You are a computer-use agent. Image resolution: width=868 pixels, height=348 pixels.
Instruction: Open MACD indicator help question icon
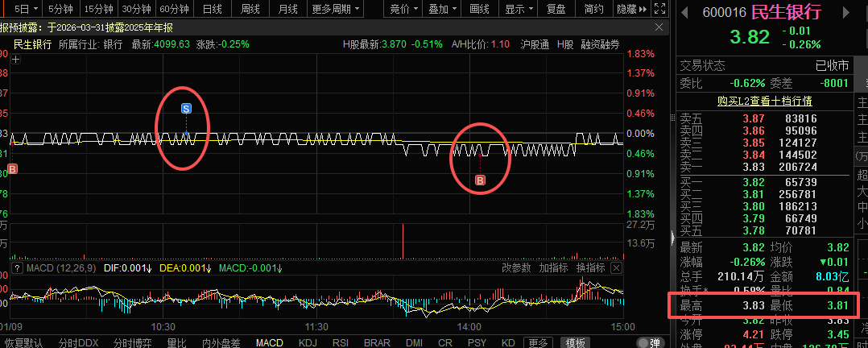[16, 268]
